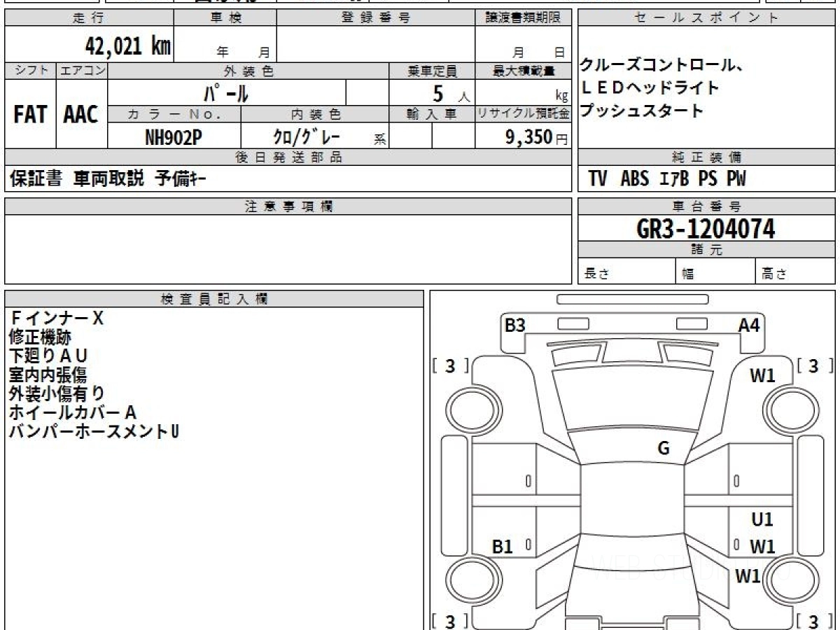This screenshot has height=630, width=840.
Task: Select the 純正装備 header
Action: [706, 157]
